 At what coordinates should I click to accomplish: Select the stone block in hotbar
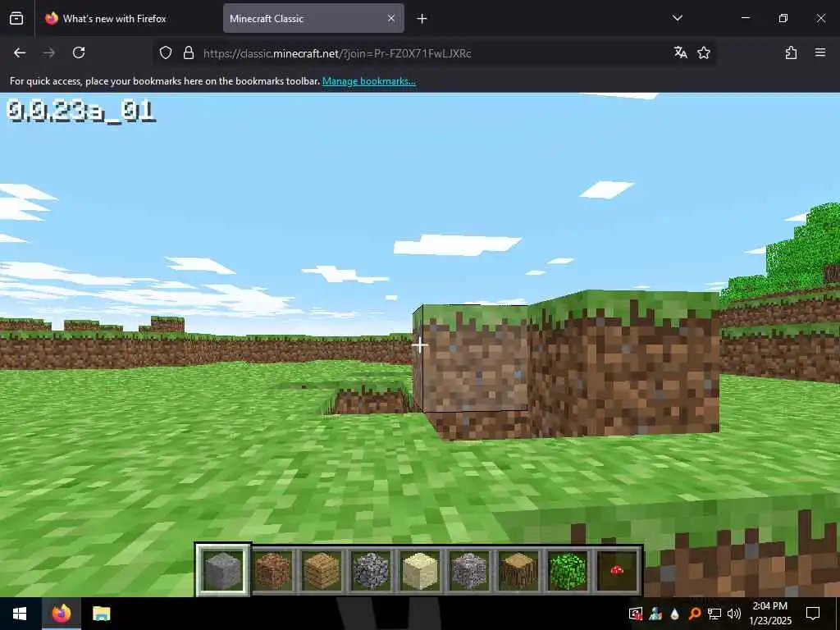point(223,571)
